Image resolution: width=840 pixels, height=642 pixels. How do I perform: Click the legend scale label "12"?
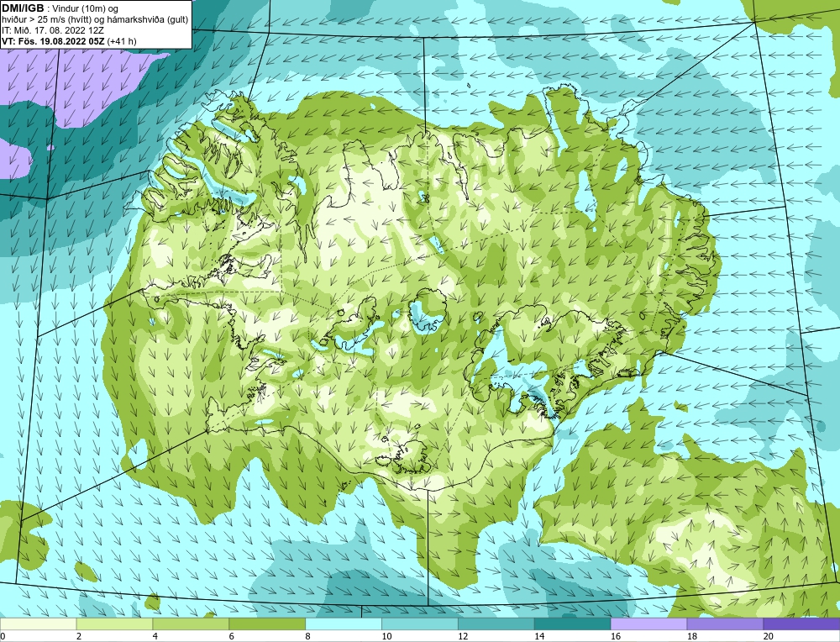tap(463, 636)
